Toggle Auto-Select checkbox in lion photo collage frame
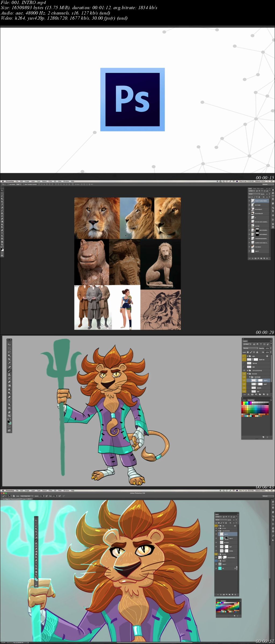Viewport: 275px width, 644px height. click(8, 184)
